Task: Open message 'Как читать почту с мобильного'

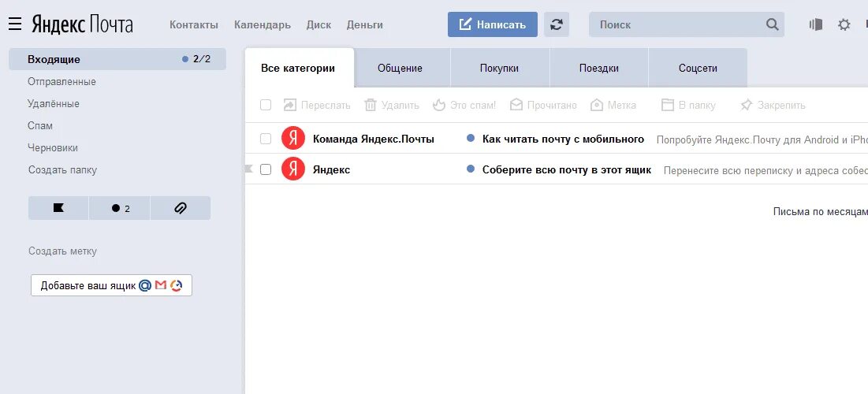Action: click(x=563, y=139)
